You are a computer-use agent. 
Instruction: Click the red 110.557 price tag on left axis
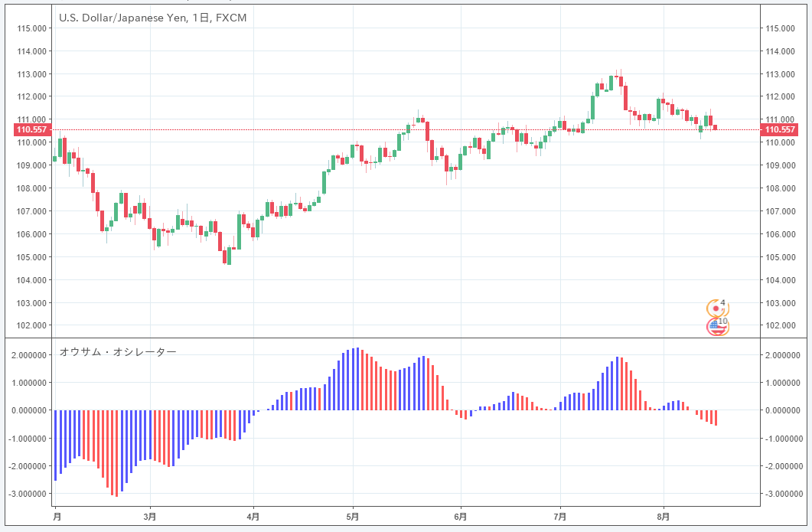(32, 129)
